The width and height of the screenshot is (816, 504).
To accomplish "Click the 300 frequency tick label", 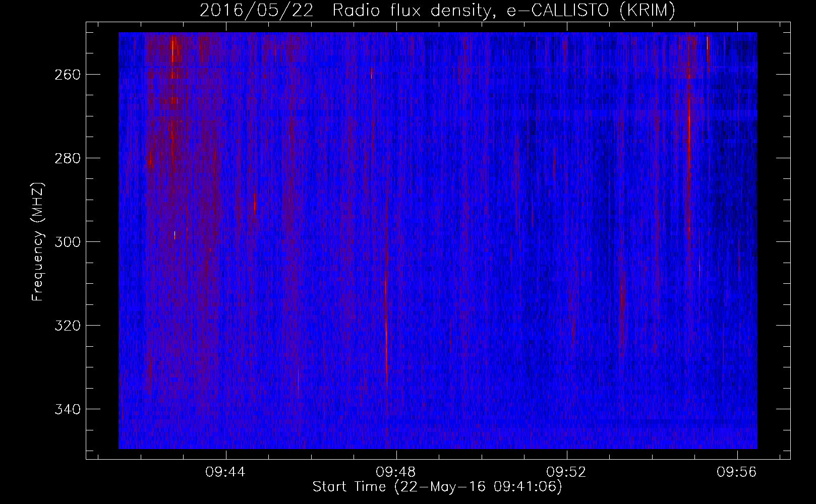I will point(67,241).
